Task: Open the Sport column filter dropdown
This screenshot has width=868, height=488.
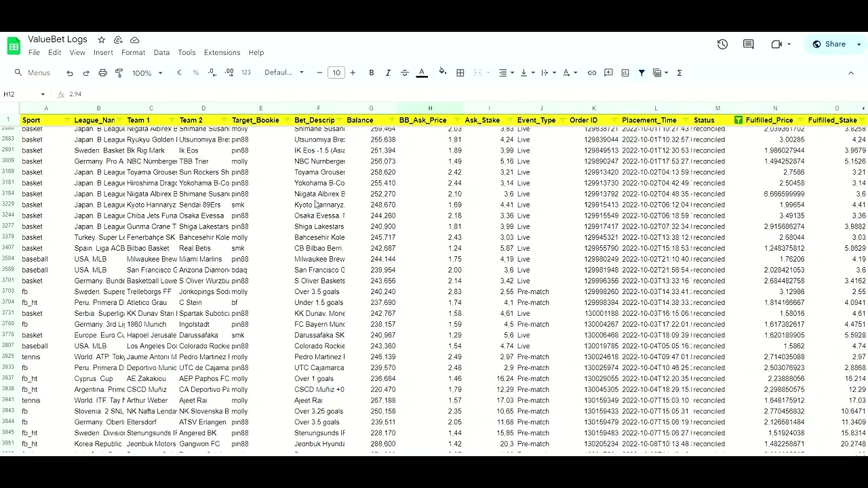Action: point(67,120)
